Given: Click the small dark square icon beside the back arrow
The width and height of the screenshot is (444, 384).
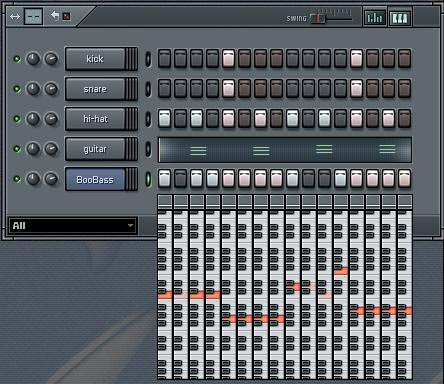Looking at the screenshot, I should pos(67,16).
